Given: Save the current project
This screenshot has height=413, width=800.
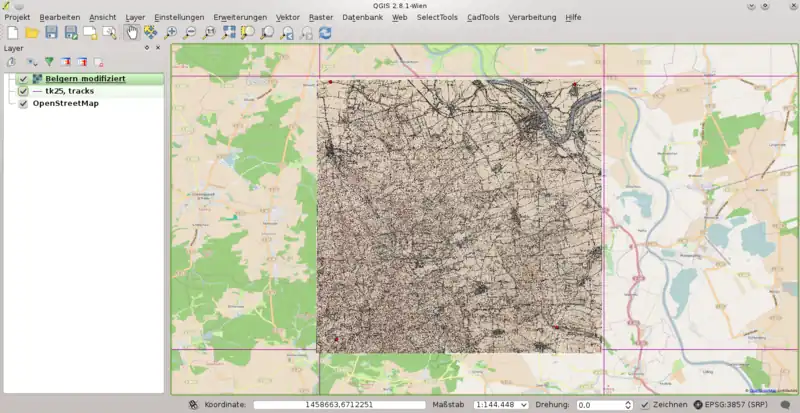Looking at the screenshot, I should pos(52,33).
